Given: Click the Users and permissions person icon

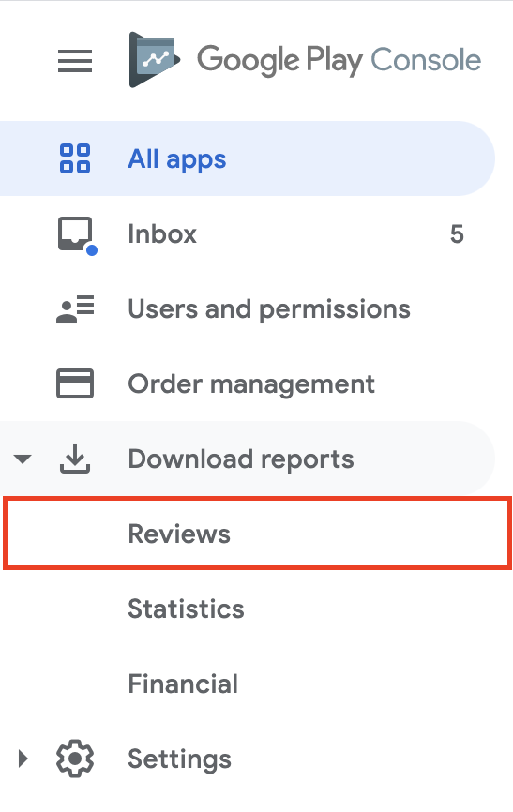Looking at the screenshot, I should (75, 309).
